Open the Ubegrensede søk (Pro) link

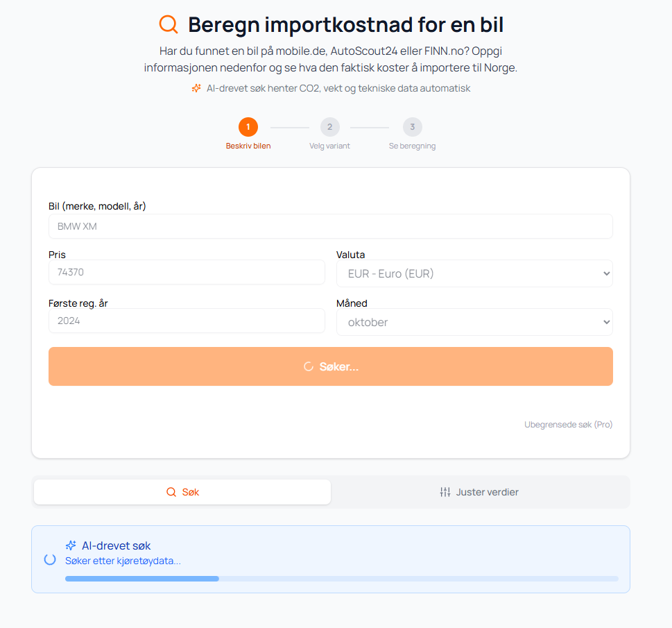click(x=568, y=425)
